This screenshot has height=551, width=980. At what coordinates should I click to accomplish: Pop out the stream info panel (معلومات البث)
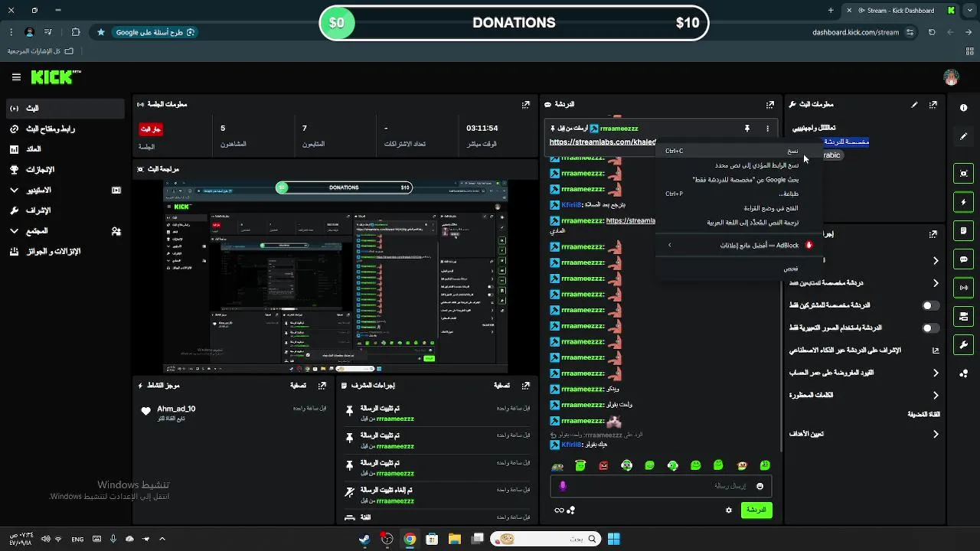coord(933,104)
